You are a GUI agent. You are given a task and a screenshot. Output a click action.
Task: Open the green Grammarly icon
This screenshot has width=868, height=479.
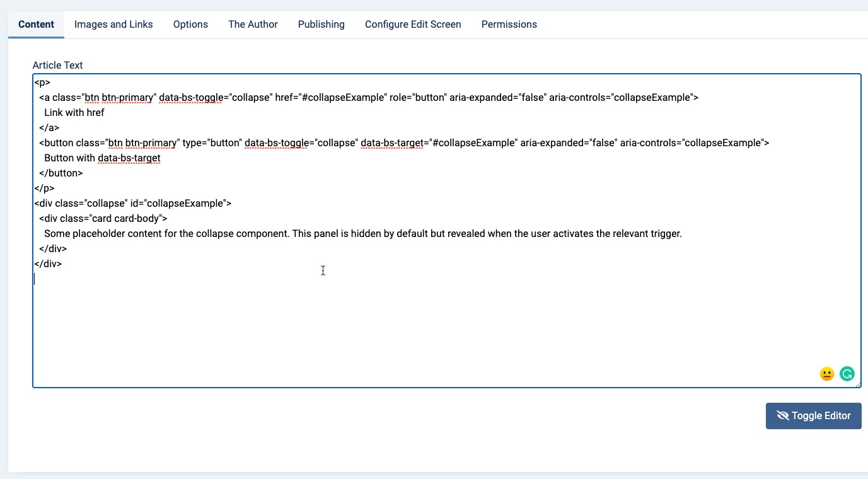point(847,374)
